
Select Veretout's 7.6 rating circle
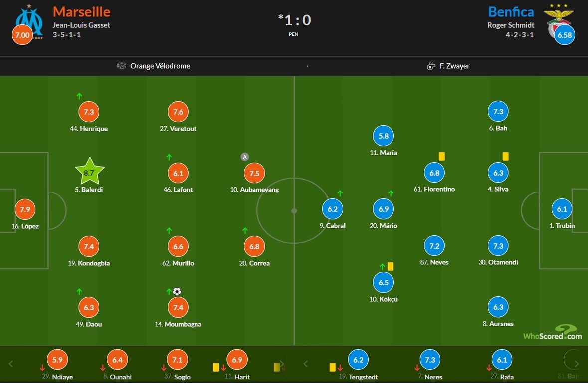click(178, 112)
